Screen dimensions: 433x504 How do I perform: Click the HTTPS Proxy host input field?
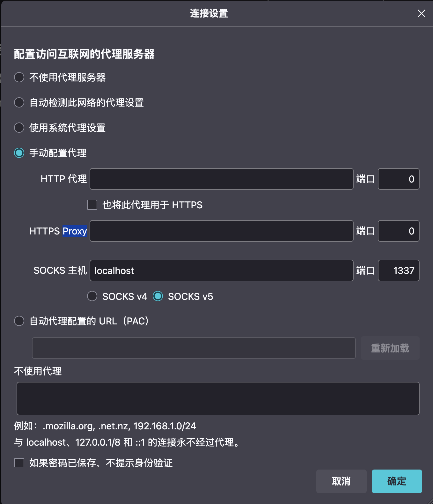(221, 231)
